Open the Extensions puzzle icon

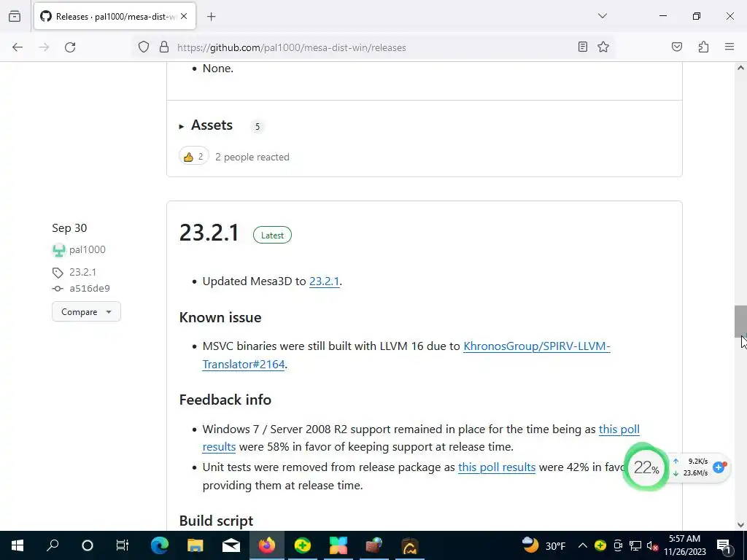tap(703, 47)
